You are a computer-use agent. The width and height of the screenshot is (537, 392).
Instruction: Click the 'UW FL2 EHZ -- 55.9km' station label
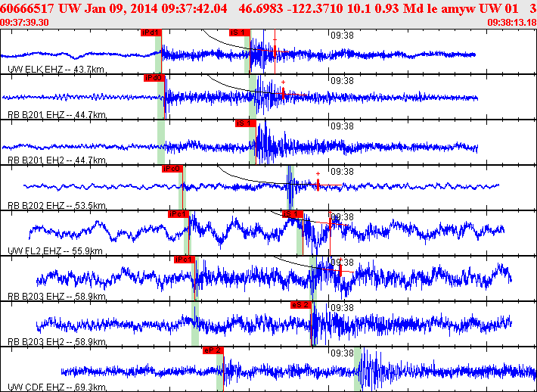(54, 251)
